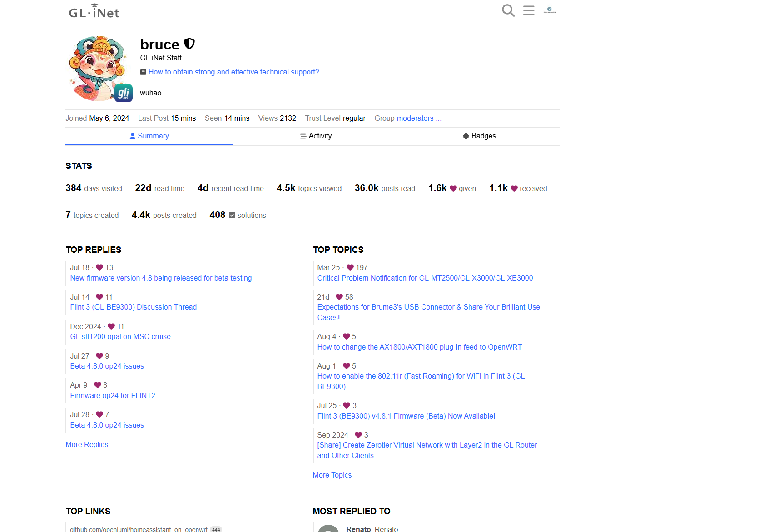
Task: Switch to the Activity tab
Action: pyautogui.click(x=316, y=136)
